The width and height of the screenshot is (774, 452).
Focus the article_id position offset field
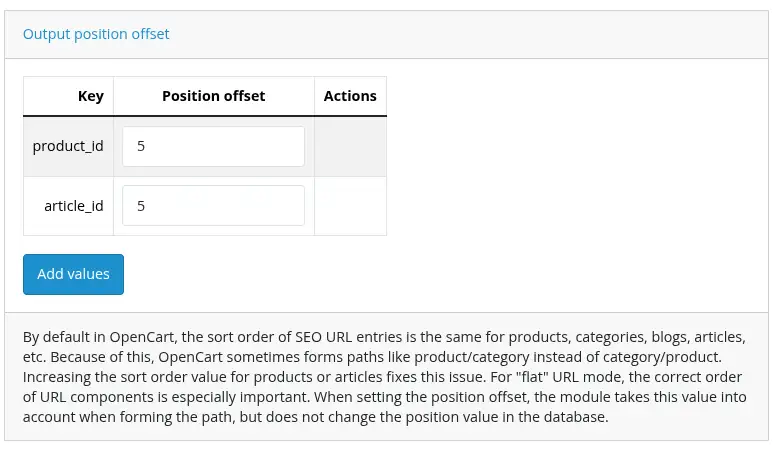(213, 205)
